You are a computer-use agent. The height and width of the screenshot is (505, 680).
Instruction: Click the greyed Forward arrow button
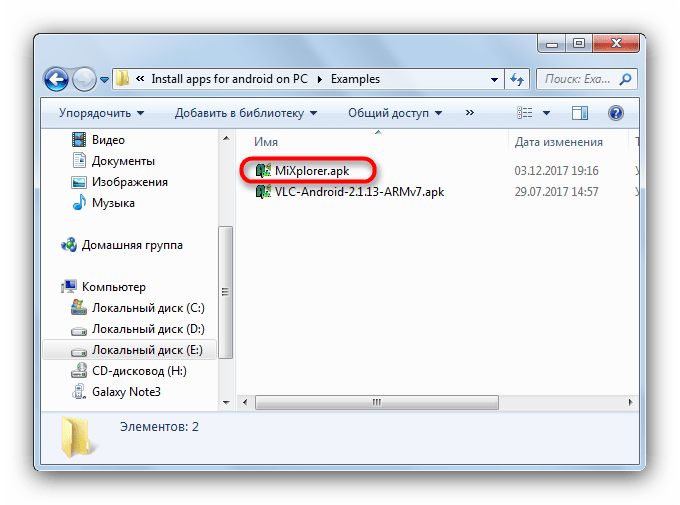click(x=84, y=79)
